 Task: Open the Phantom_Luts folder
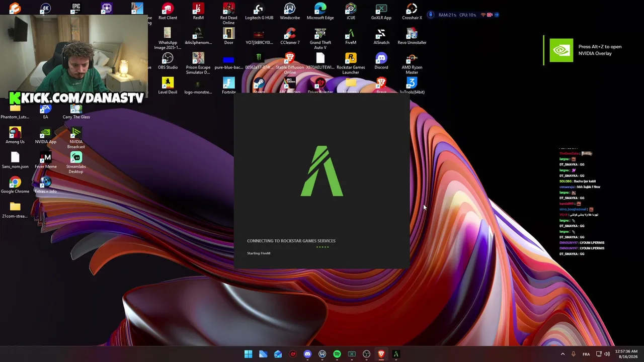(15, 111)
